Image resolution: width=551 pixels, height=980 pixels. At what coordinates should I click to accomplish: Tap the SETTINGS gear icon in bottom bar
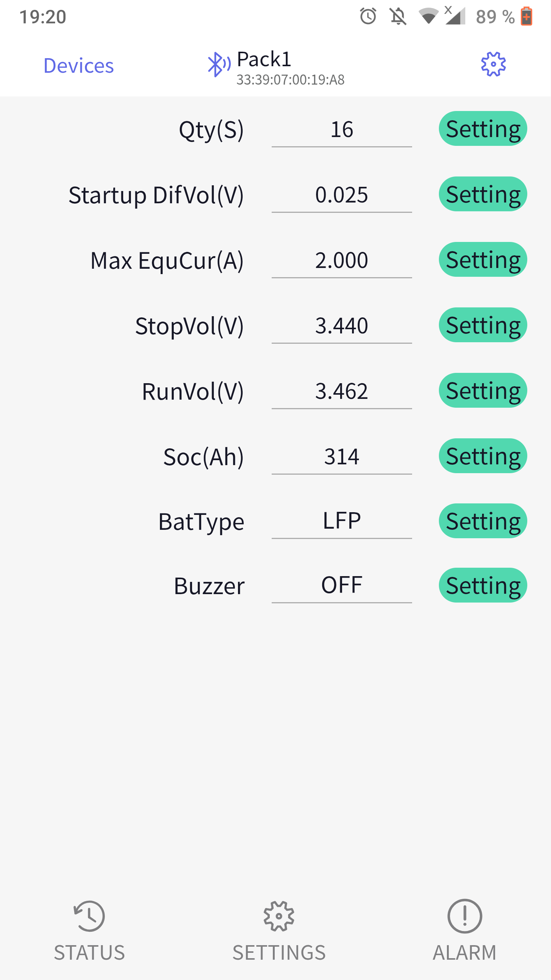[279, 916]
